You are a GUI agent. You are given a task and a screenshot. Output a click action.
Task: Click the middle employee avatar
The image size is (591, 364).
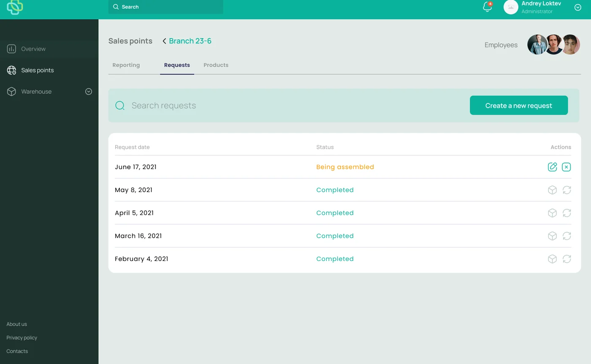tap(554, 45)
